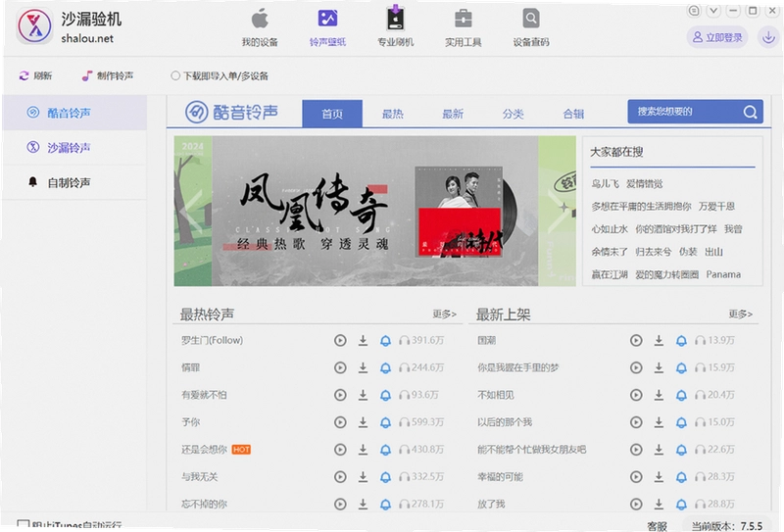The width and height of the screenshot is (784, 532).
Task: Open the title bar feedback message icon
Action: [x=694, y=11]
